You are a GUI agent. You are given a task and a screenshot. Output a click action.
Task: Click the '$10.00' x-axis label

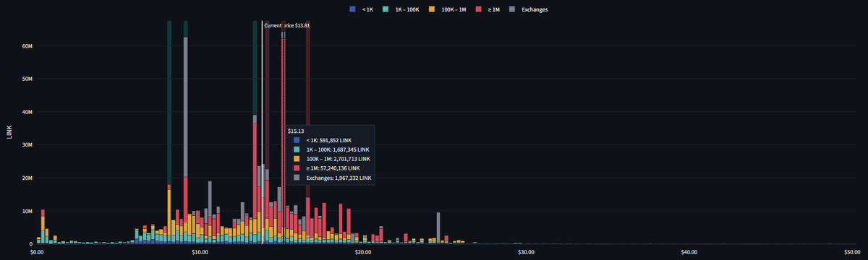click(200, 252)
